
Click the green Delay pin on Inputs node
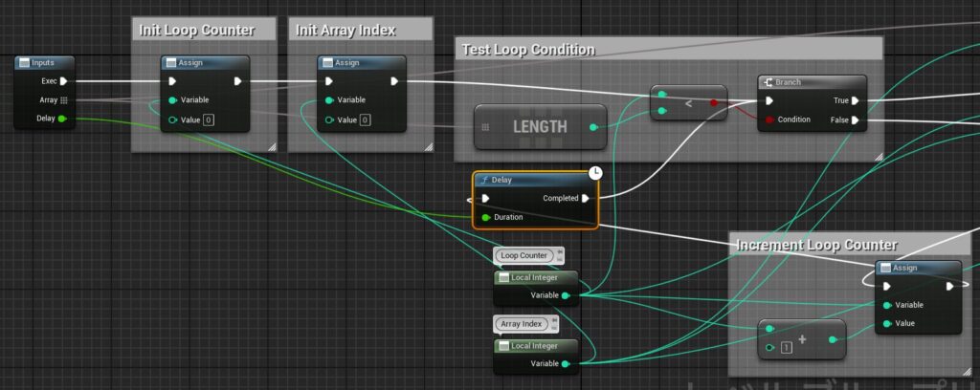tap(62, 119)
